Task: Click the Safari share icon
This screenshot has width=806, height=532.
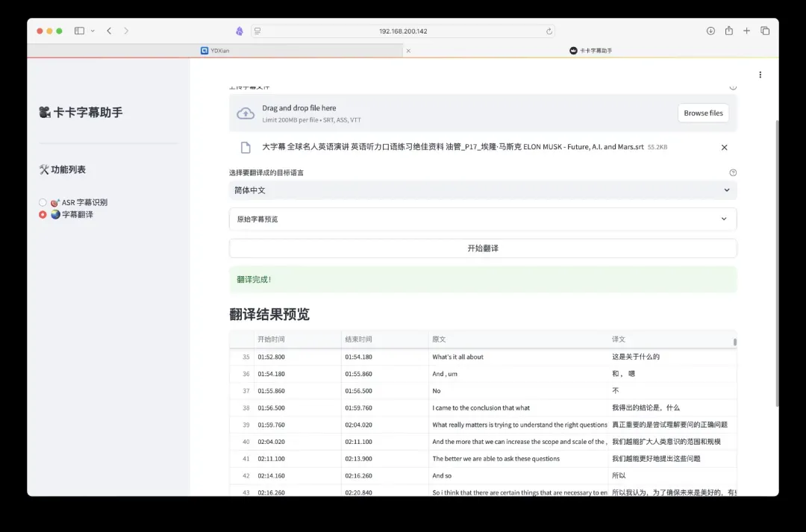Action: (728, 31)
